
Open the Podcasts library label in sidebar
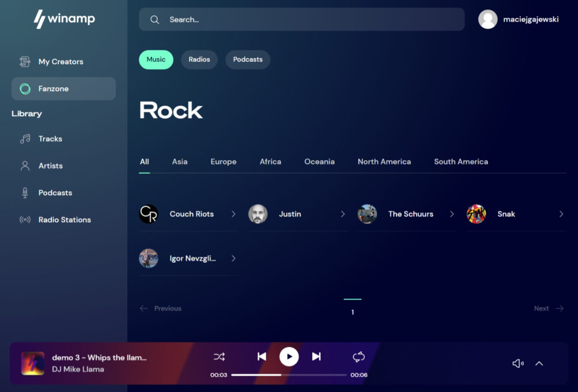(55, 192)
